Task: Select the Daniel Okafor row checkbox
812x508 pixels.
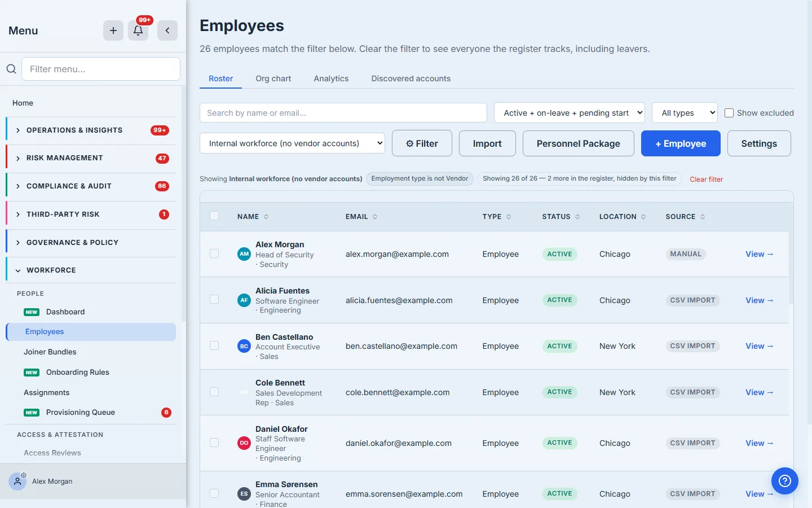Action: pos(214,443)
